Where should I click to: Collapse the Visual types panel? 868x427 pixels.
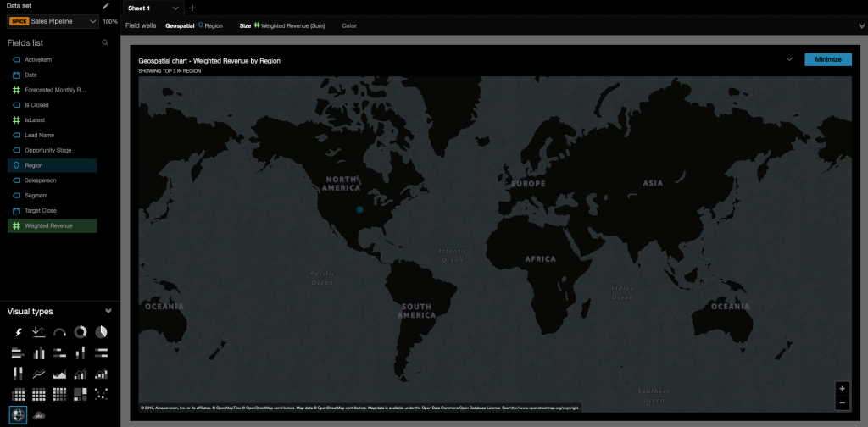click(x=108, y=312)
